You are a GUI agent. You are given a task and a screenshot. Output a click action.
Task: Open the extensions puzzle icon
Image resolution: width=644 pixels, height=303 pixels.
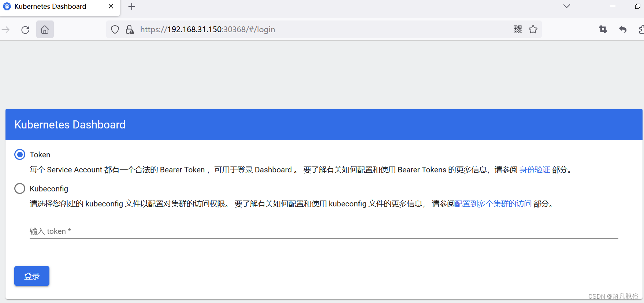pyautogui.click(x=641, y=29)
